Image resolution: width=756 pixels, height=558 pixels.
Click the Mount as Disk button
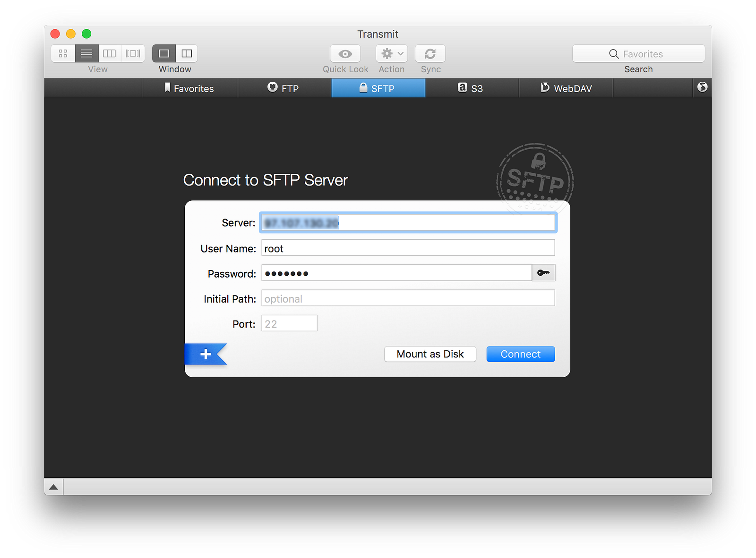point(430,354)
